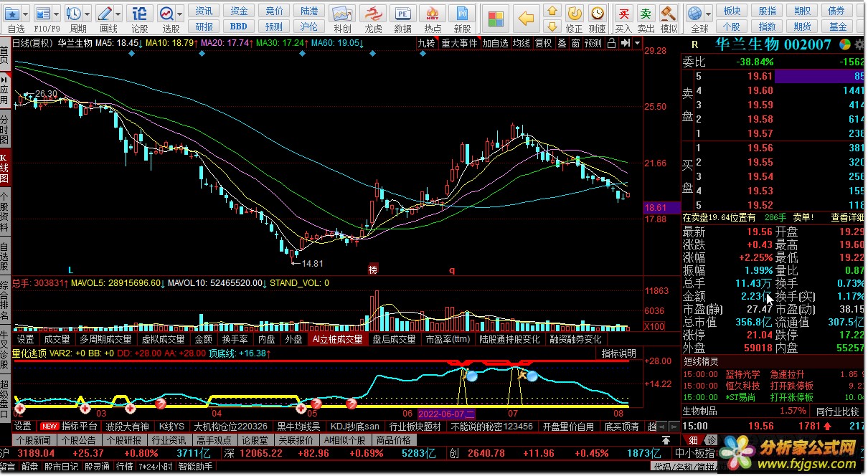Viewport: 868px width, 476px height.
Task: Toggle 叠 overlay mode
Action: pos(562,43)
